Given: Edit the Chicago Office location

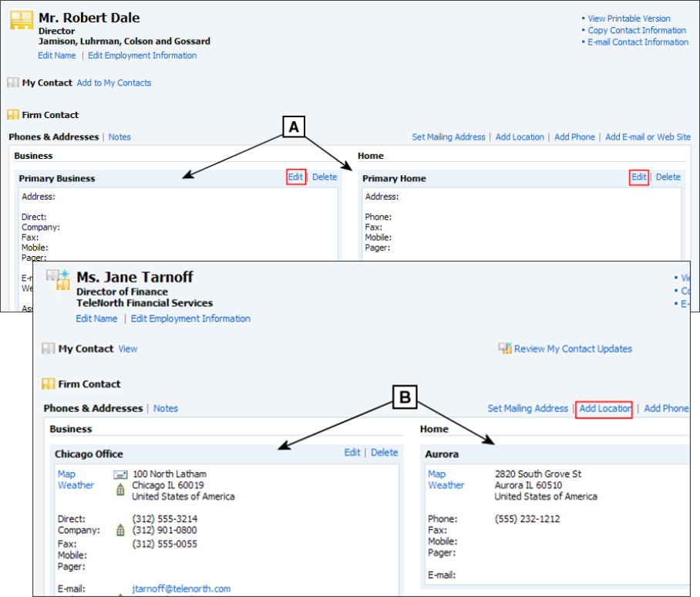Looking at the screenshot, I should (x=352, y=452).
